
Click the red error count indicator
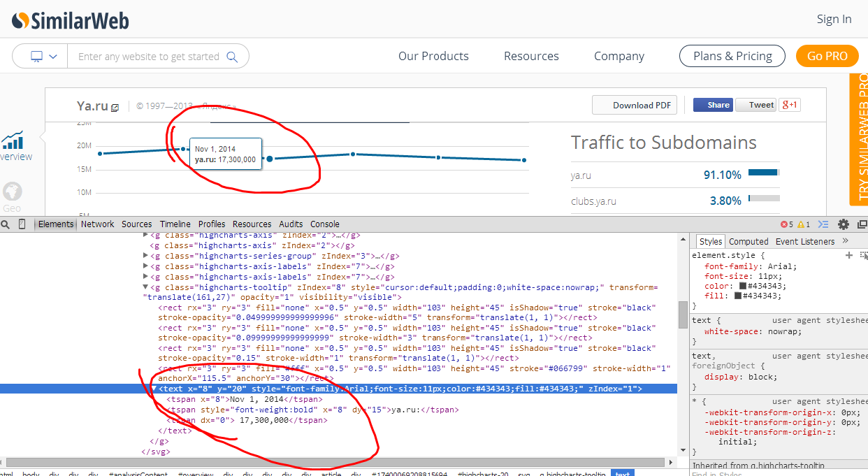pos(787,224)
